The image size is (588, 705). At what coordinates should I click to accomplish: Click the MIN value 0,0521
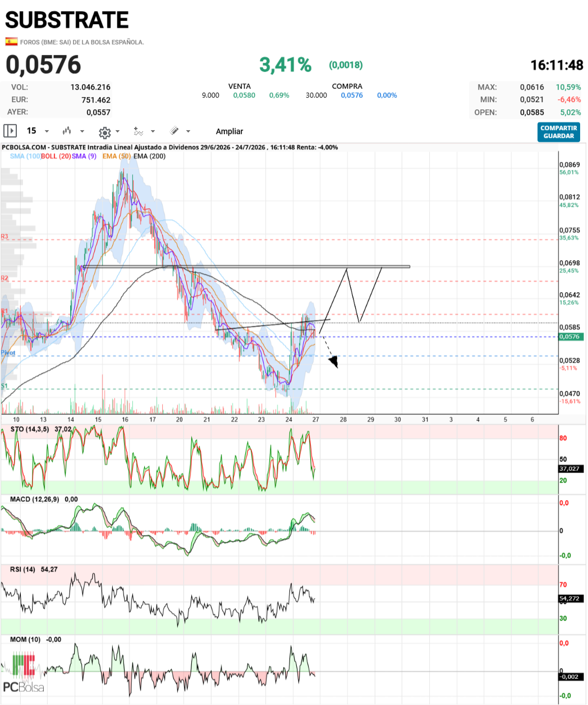coord(532,99)
